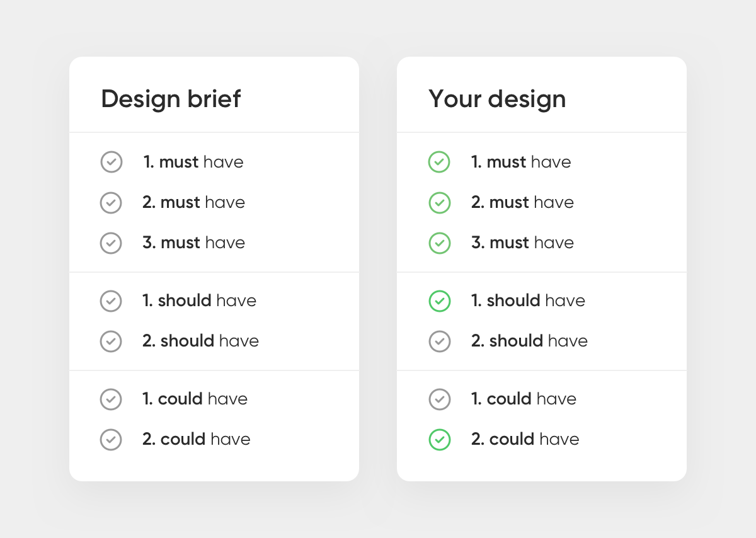Toggle first could have check in Design brief

point(112,399)
